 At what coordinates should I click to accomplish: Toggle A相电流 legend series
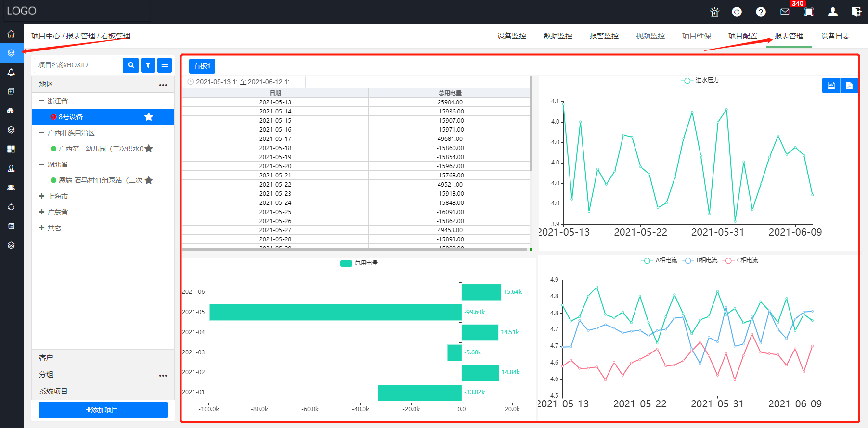tap(659, 260)
